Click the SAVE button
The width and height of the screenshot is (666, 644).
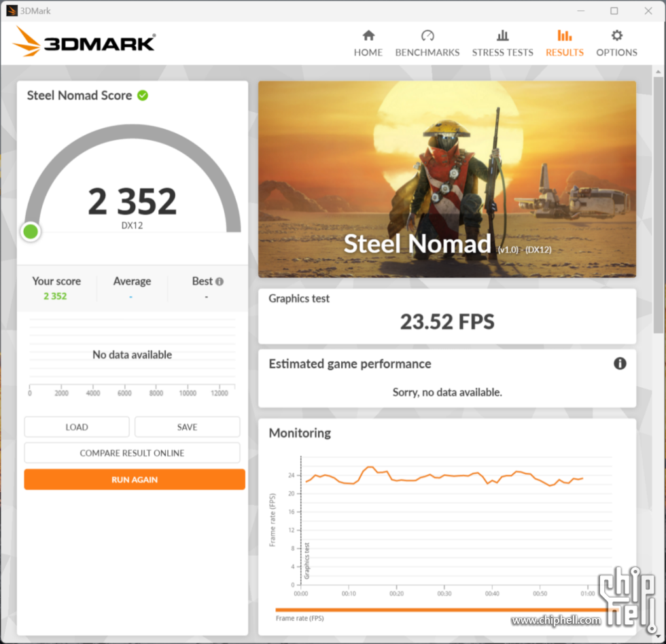(x=188, y=427)
